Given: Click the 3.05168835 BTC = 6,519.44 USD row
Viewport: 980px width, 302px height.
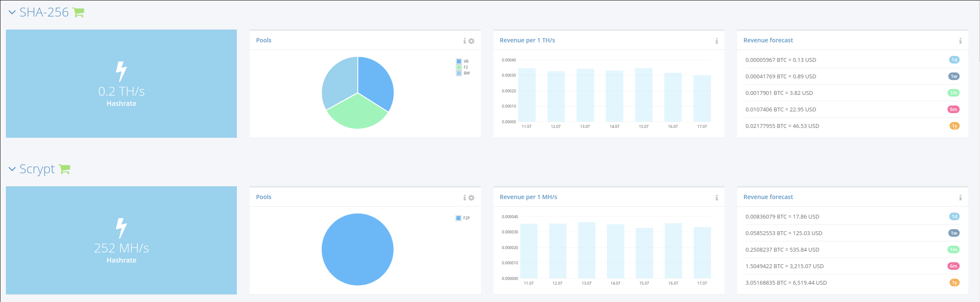Looking at the screenshot, I should tap(852, 283).
